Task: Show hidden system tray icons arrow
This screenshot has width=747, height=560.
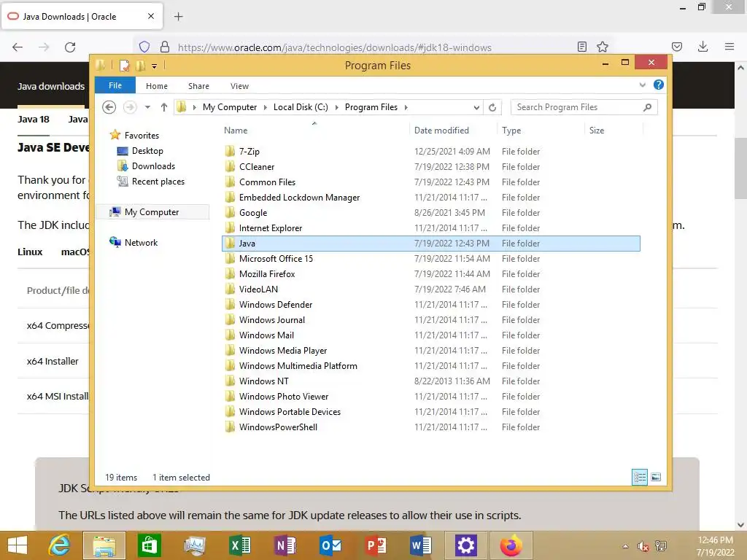Action: click(x=625, y=546)
